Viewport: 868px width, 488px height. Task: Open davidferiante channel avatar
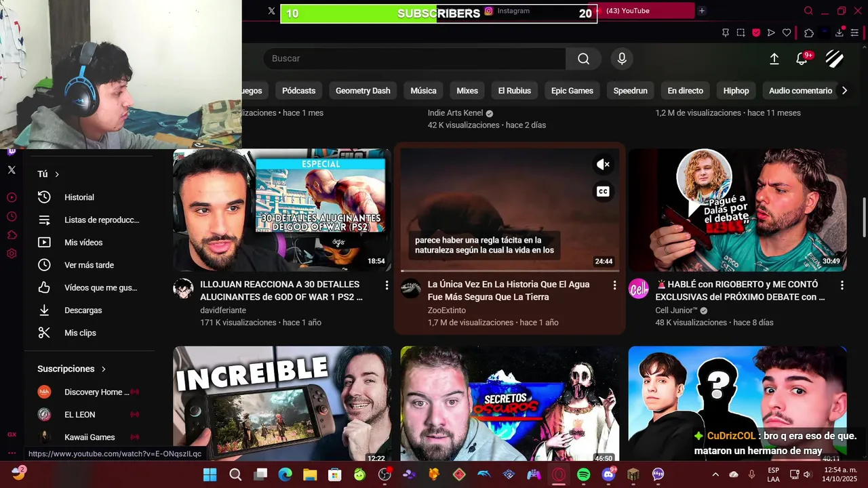[183, 289]
